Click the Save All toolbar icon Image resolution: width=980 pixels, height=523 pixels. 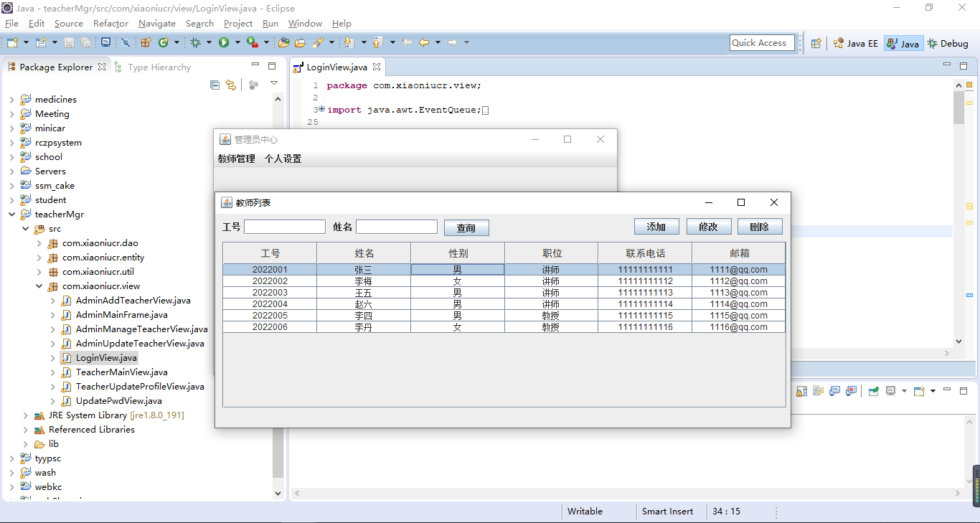(85, 42)
